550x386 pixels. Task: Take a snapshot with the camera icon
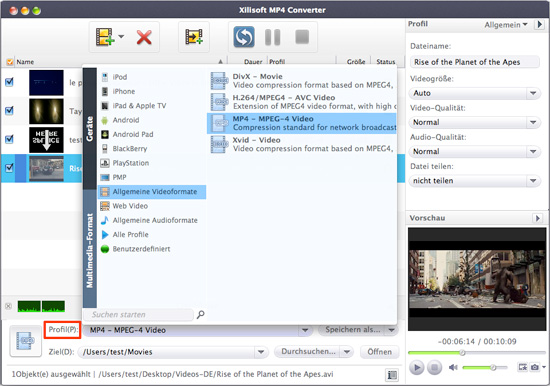(535, 367)
